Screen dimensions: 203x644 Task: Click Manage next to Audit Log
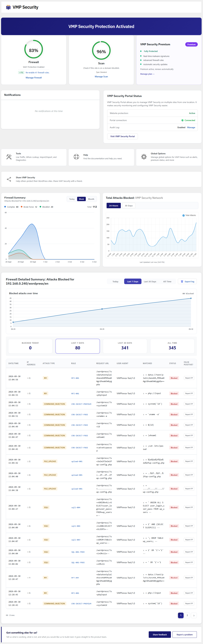[191, 128]
